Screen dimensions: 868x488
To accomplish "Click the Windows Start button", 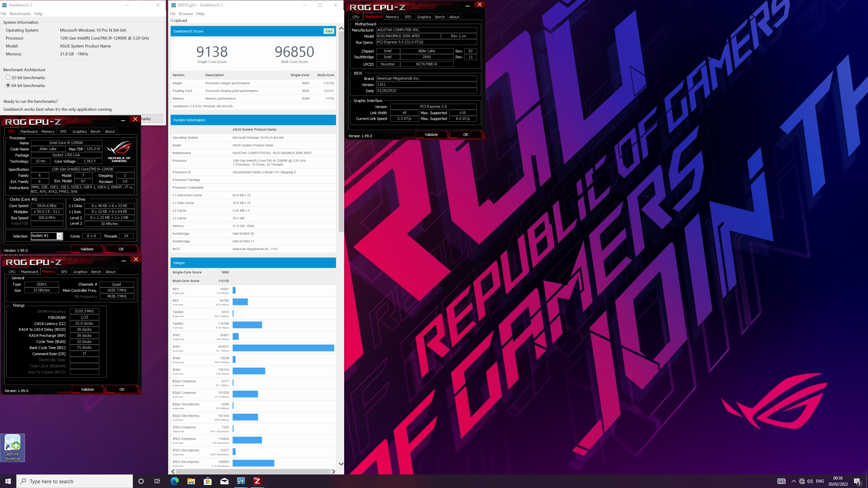I will (x=8, y=481).
